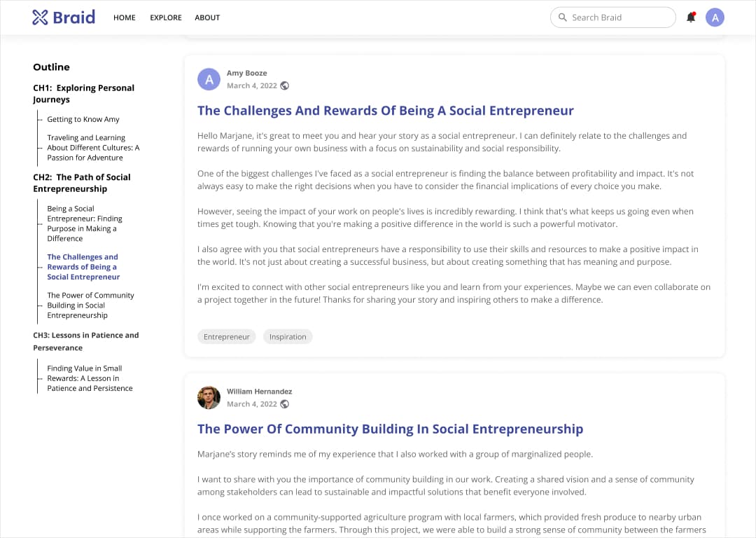Expand CH1: Exploring Personal Journeys chapter
The width and height of the screenshot is (756, 538).
point(83,93)
